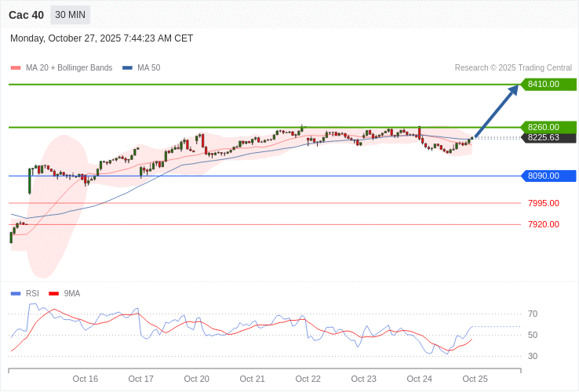Click the Monday, October 27 timestamp text
Screen dimensions: 579x392
click(x=101, y=38)
